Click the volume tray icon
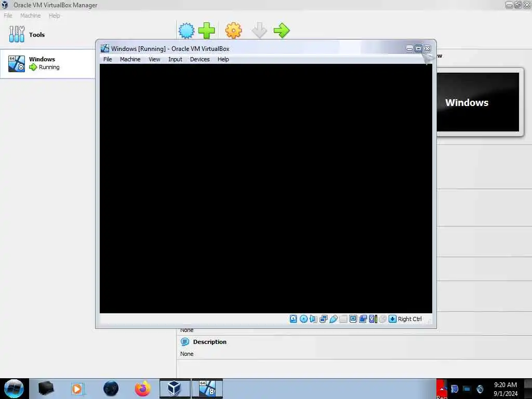 coord(480,389)
